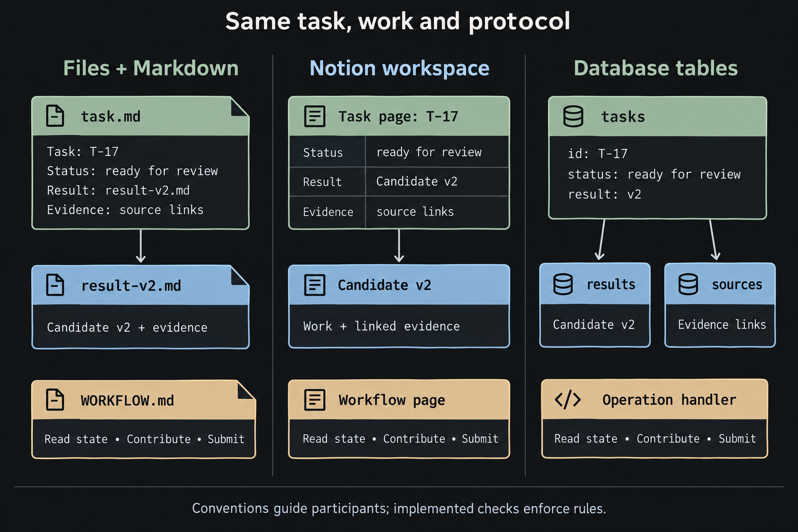Click 'status: ready for review' in tasks table
Screen dimensions: 798x532
[x=654, y=174]
